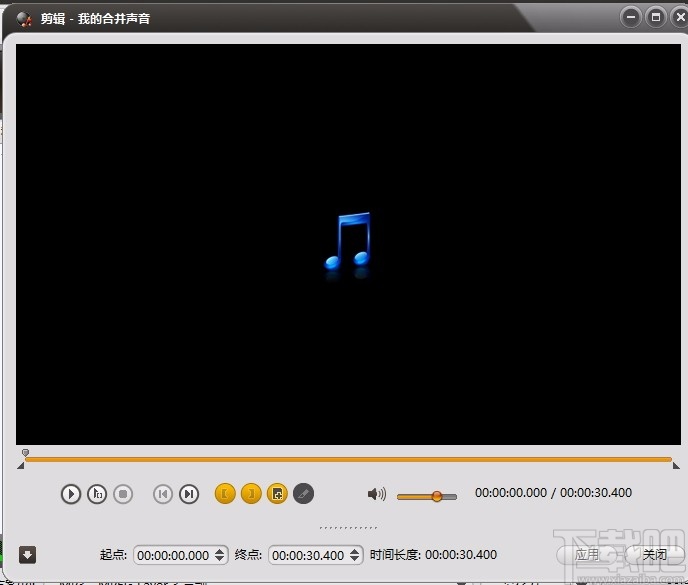
Task: Click the left trim triangle marker
Action: click(21, 466)
